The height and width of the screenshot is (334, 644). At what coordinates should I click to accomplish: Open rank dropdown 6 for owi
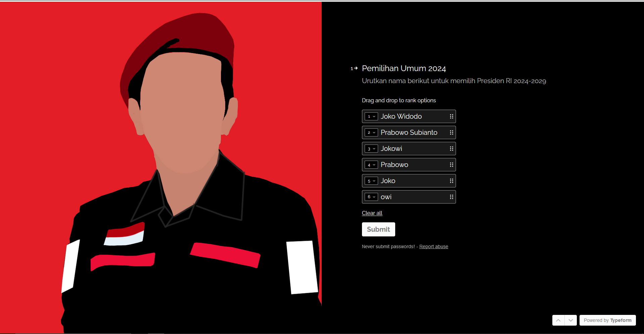pyautogui.click(x=371, y=197)
